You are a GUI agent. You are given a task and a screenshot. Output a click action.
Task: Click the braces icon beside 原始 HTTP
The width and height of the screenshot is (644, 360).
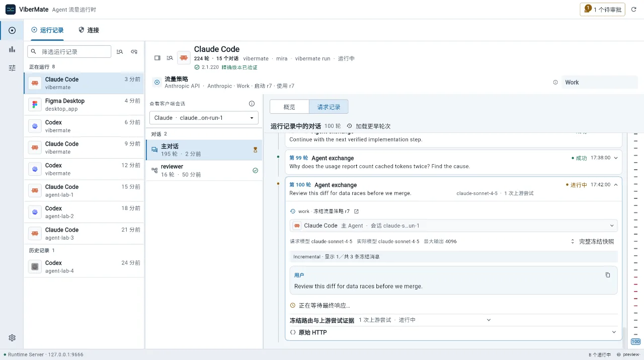pyautogui.click(x=293, y=332)
